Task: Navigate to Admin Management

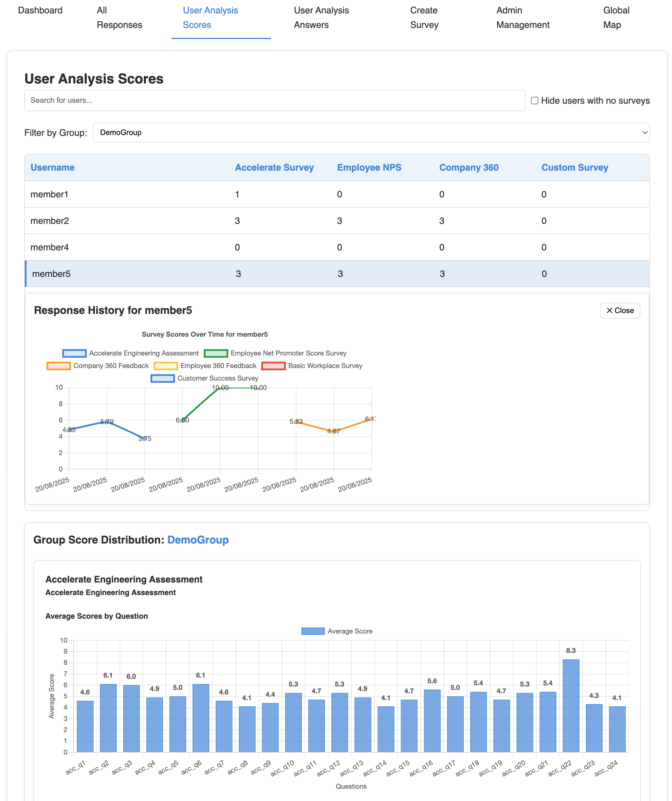Action: point(523,18)
